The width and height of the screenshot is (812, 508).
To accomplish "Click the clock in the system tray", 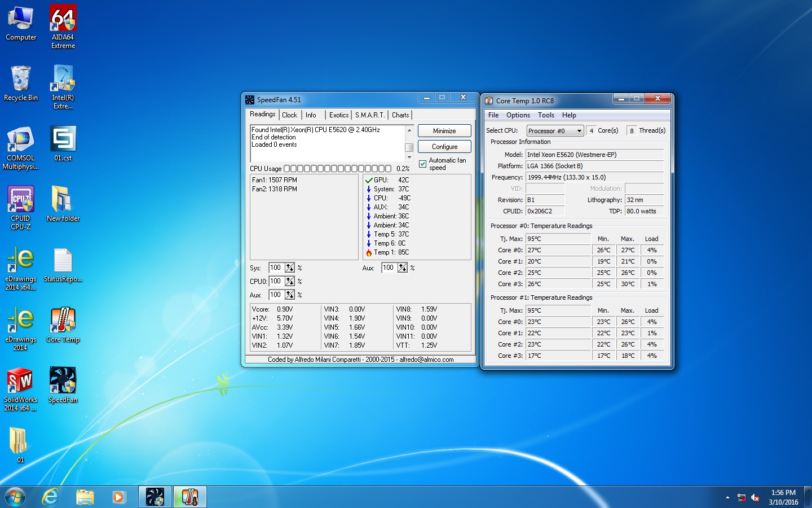I will tap(783, 497).
